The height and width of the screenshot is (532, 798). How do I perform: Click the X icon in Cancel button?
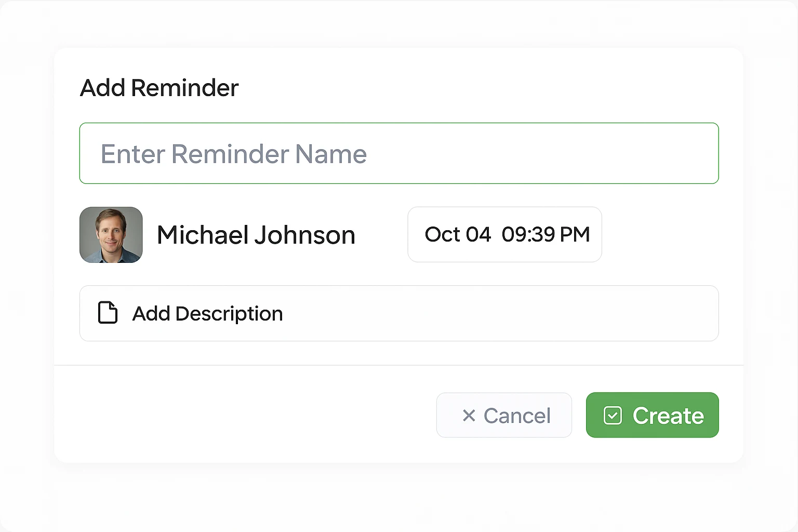469,416
